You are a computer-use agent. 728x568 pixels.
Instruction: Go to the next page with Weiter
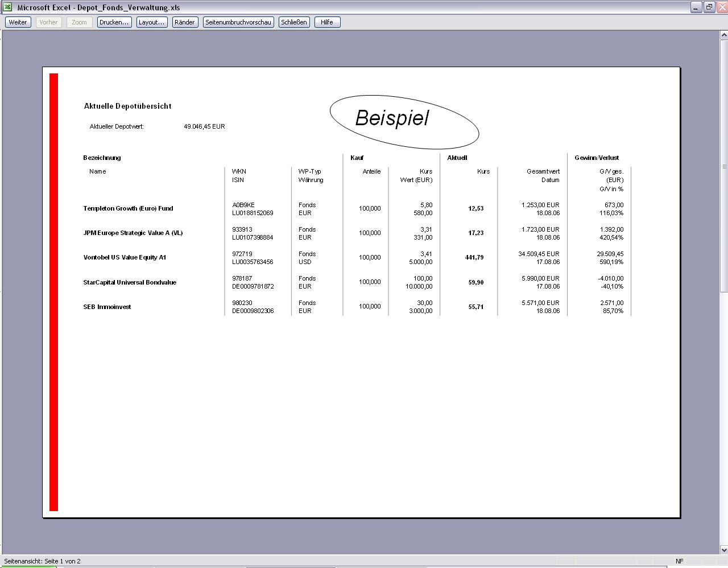[x=18, y=22]
